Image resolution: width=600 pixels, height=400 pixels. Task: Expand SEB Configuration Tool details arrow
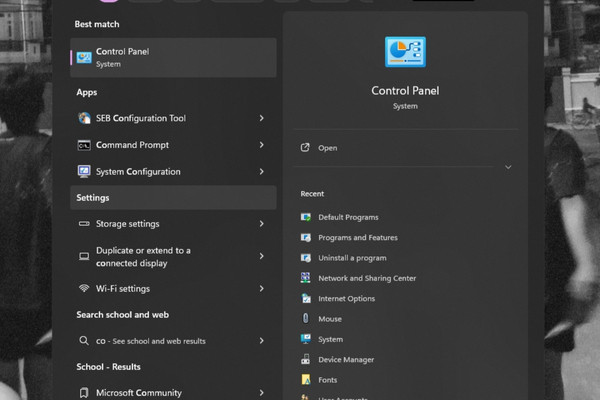pos(261,118)
